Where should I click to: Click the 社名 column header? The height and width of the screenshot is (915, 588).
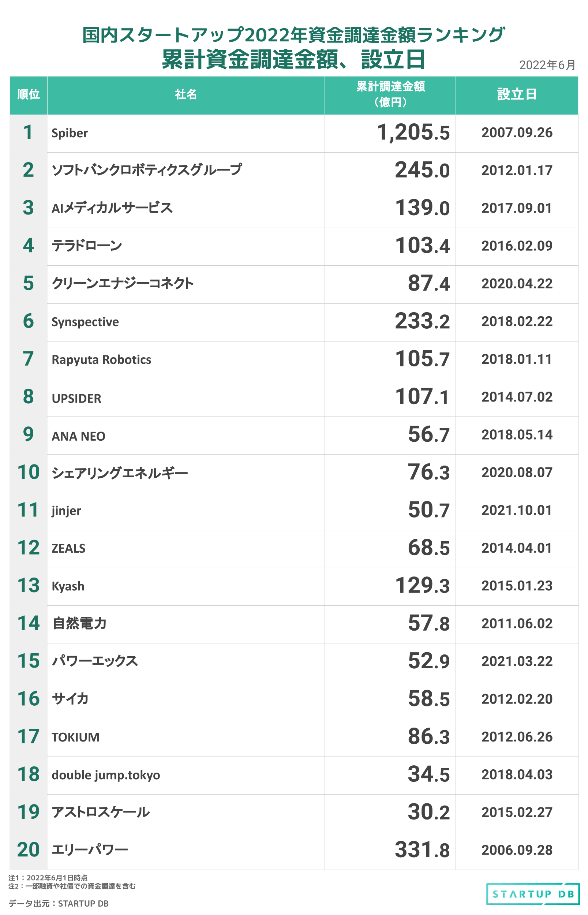point(186,94)
